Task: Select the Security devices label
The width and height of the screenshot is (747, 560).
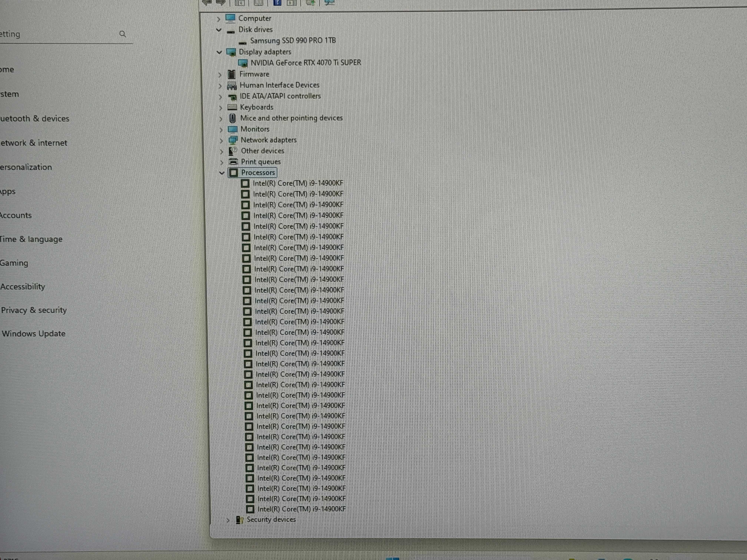Action: 271,519
